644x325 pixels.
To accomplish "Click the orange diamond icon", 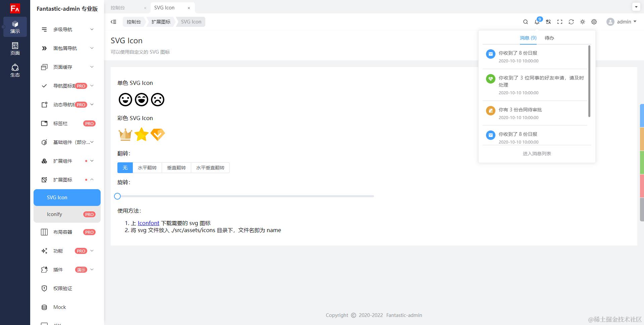I will pos(158,134).
